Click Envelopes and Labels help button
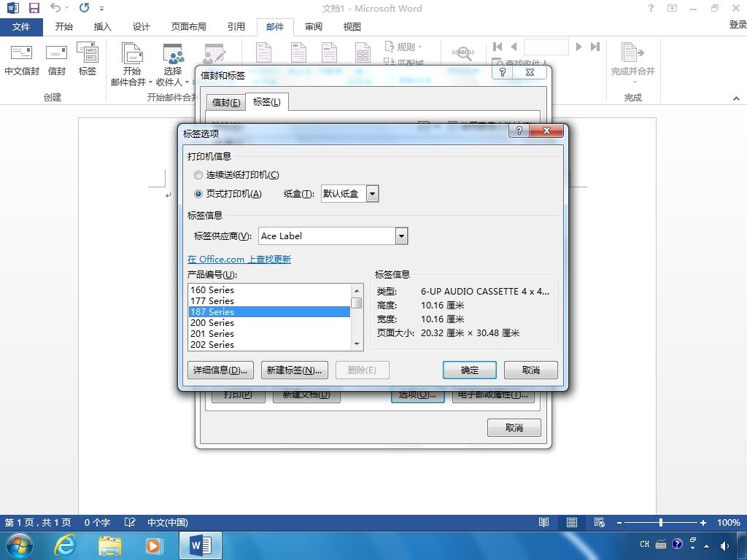The width and height of the screenshot is (747, 560). click(503, 72)
